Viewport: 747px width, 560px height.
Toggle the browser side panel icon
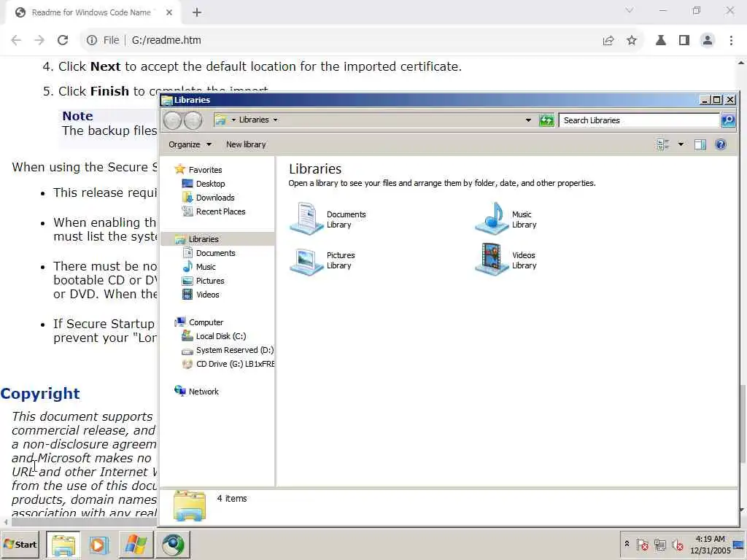coord(684,41)
